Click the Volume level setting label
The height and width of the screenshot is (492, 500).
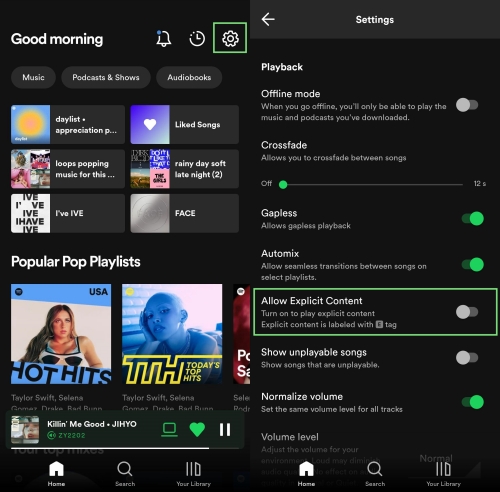coord(290,437)
